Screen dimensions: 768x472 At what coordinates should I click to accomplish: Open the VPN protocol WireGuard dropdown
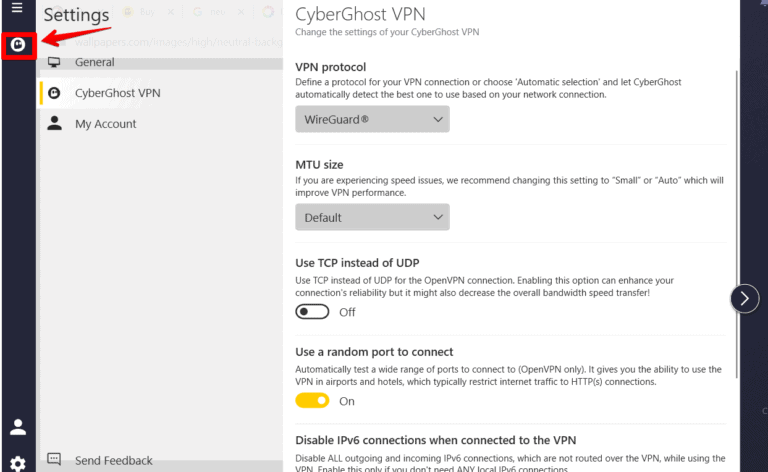(372, 120)
